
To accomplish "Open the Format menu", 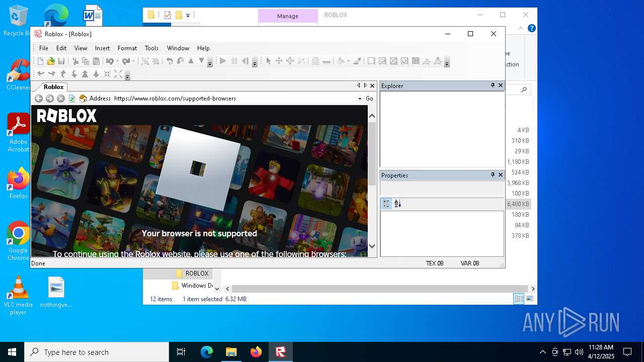I will click(x=127, y=48).
